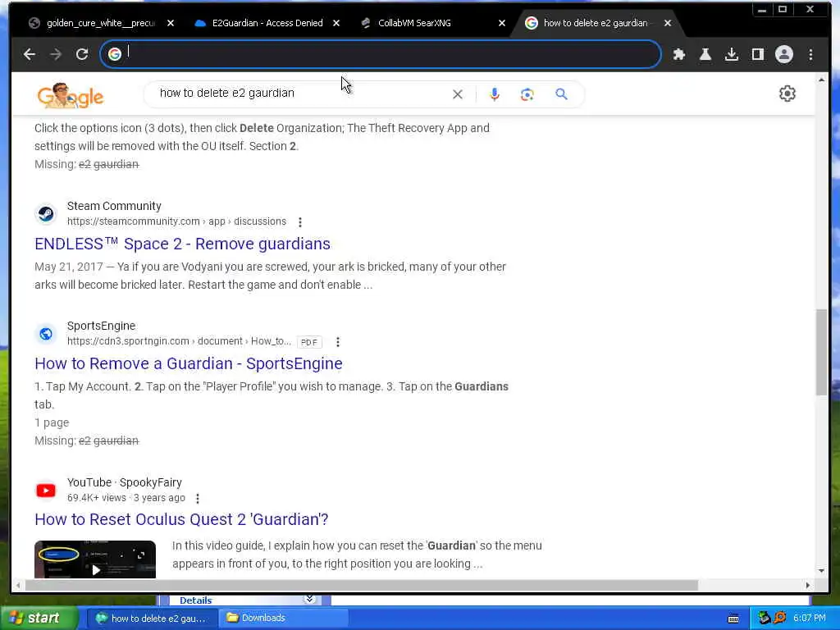The image size is (840, 630).
Task: Submit search with magnifier icon
Action: [561, 94]
